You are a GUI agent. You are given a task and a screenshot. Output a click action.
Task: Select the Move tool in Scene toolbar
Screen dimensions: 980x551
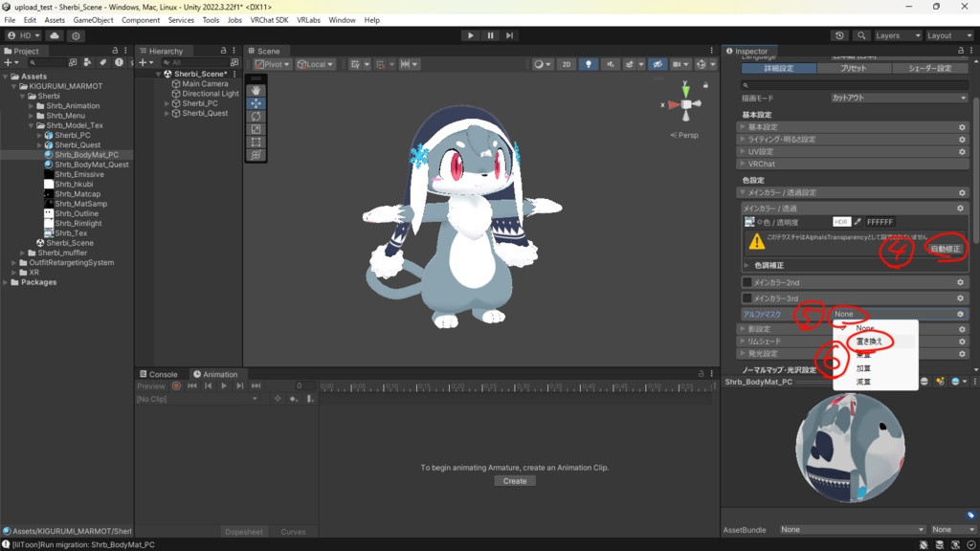click(256, 103)
